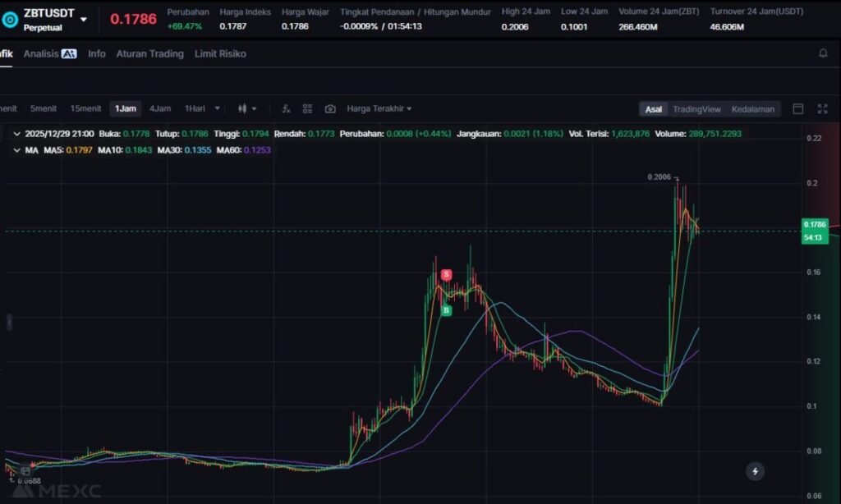Open the indicators (fx) menu
This screenshot has height=504, width=841.
286,108
